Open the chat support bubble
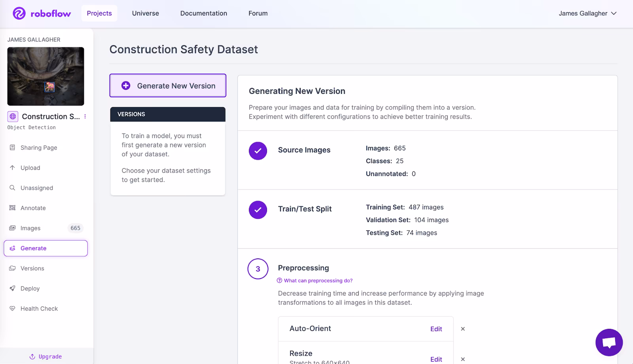The image size is (633, 364). point(609,342)
